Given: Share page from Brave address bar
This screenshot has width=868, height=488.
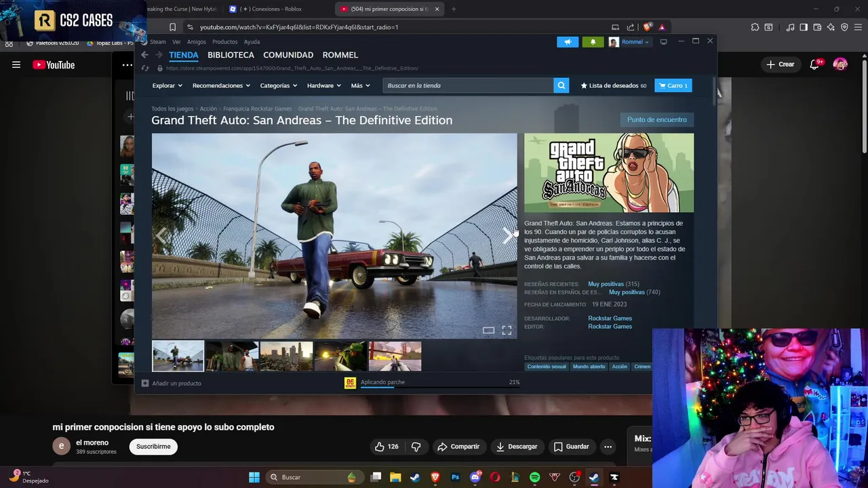Looking at the screenshot, I should [x=631, y=27].
